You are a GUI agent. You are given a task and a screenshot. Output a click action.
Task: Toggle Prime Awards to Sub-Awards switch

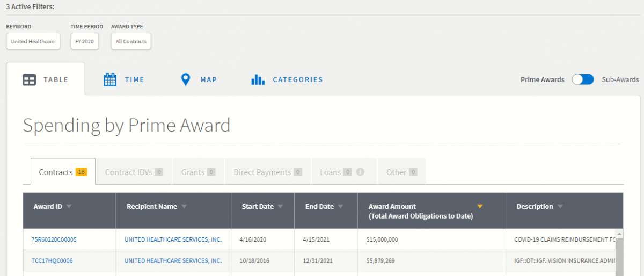pyautogui.click(x=583, y=79)
